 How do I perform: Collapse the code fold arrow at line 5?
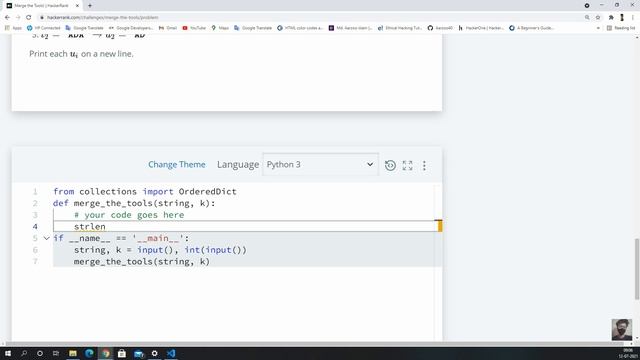point(47,238)
